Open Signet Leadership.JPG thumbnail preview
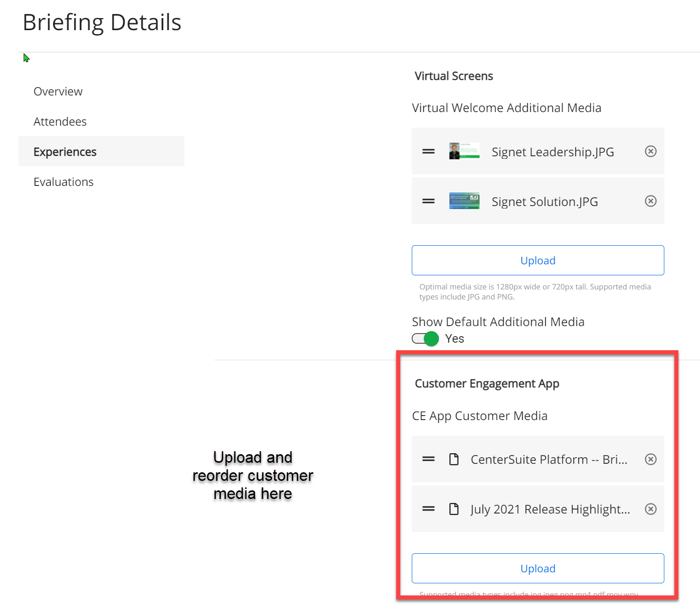Viewport: 700px width, 615px height. pyautogui.click(x=464, y=151)
